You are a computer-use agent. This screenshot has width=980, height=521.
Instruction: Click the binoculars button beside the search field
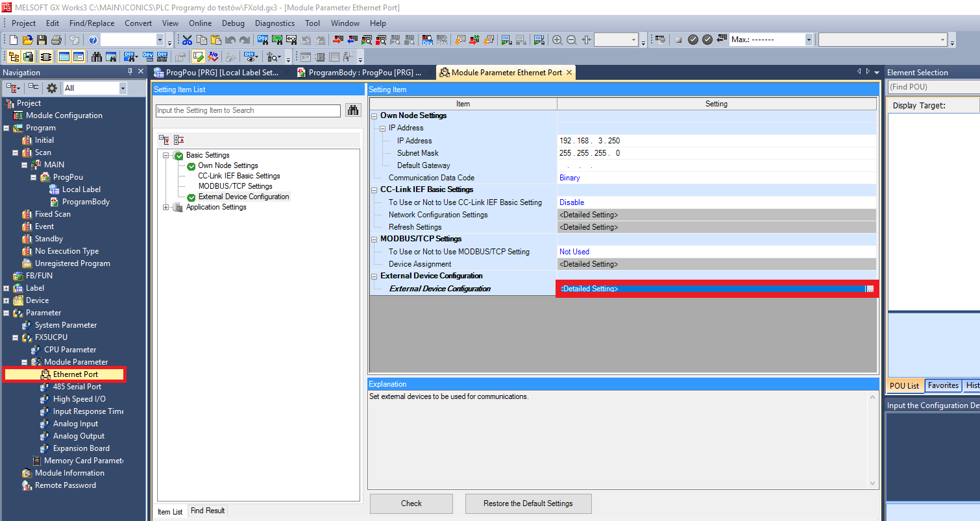(x=353, y=110)
